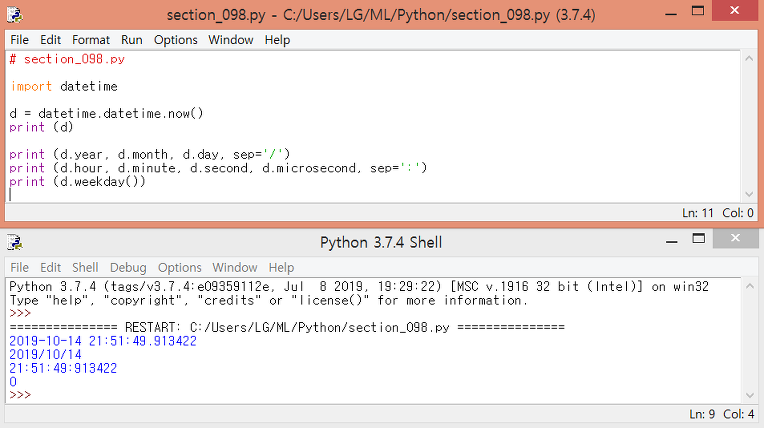Click the print line with d.microsecond

click(218, 169)
